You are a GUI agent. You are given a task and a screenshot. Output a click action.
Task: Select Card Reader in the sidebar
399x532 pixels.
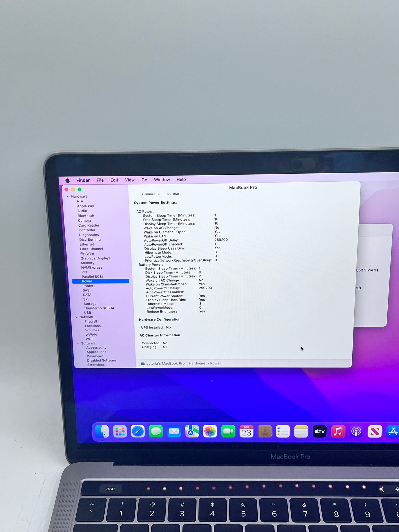[x=89, y=225]
